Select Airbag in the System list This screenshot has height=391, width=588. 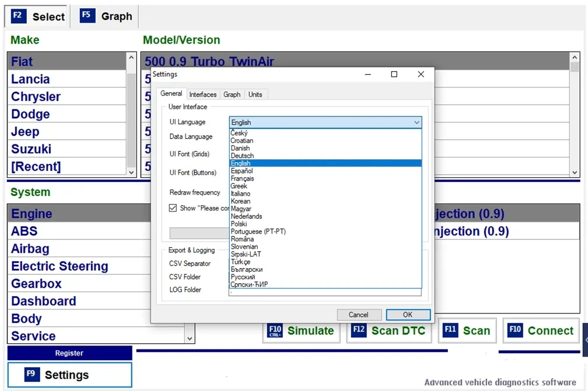(x=79, y=249)
